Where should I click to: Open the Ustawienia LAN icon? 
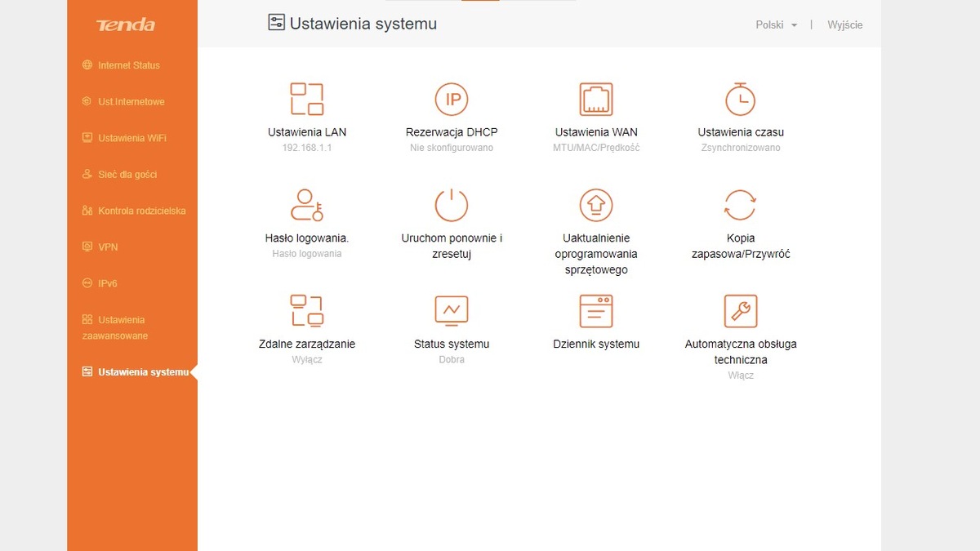307,99
